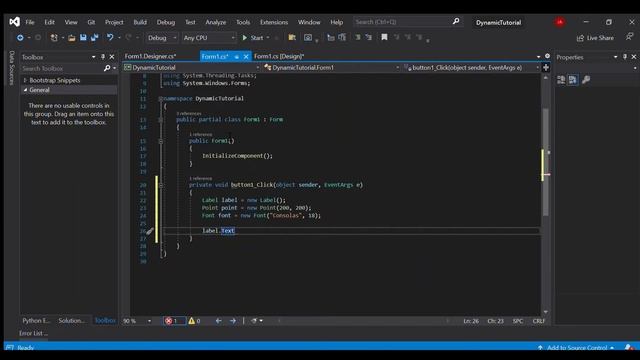The image size is (640, 360).
Task: Click the Live Share button
Action: tap(595, 38)
